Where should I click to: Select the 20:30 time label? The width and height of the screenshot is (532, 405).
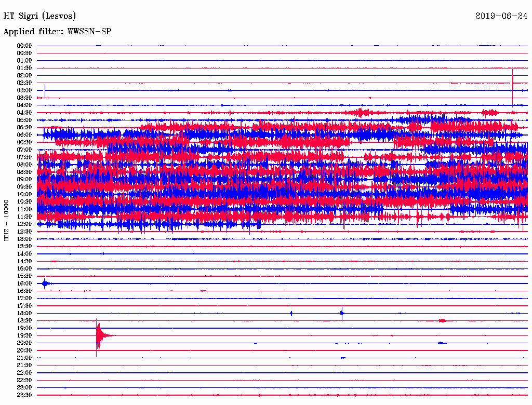tap(24, 350)
